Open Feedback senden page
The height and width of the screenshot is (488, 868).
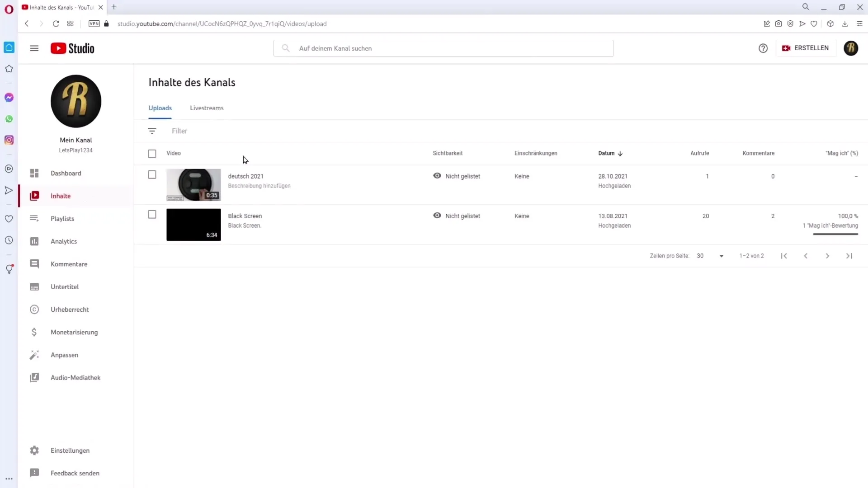click(x=75, y=473)
